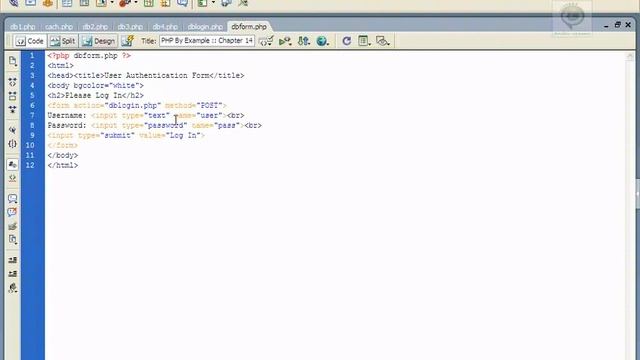Click Collapse Selection icon
Image resolution: width=640 pixels, height=360 pixels.
click(x=13, y=96)
